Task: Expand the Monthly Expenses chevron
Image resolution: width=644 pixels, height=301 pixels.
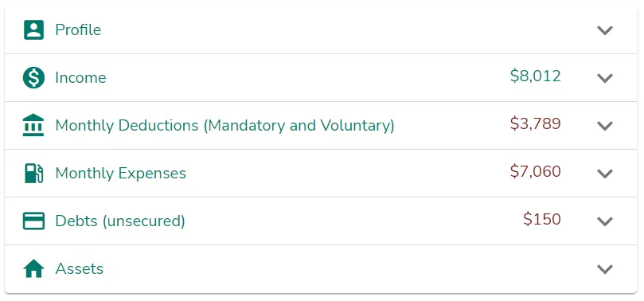Action: pyautogui.click(x=604, y=174)
